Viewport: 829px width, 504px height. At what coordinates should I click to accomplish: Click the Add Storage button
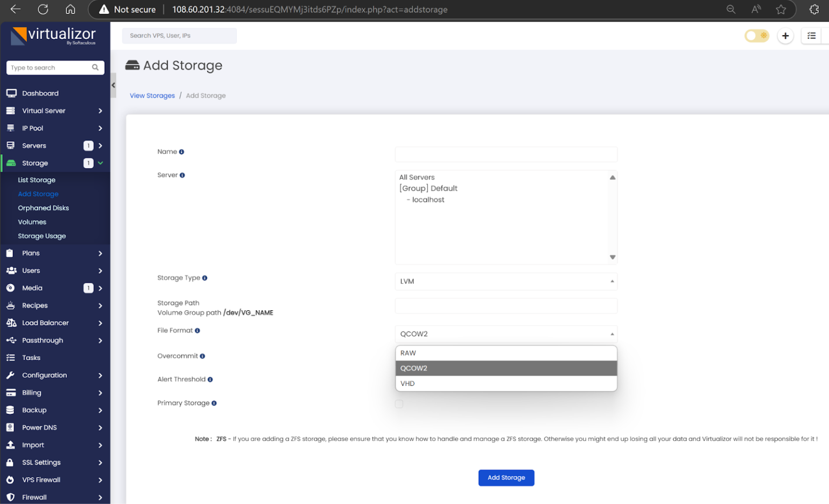pos(506,478)
